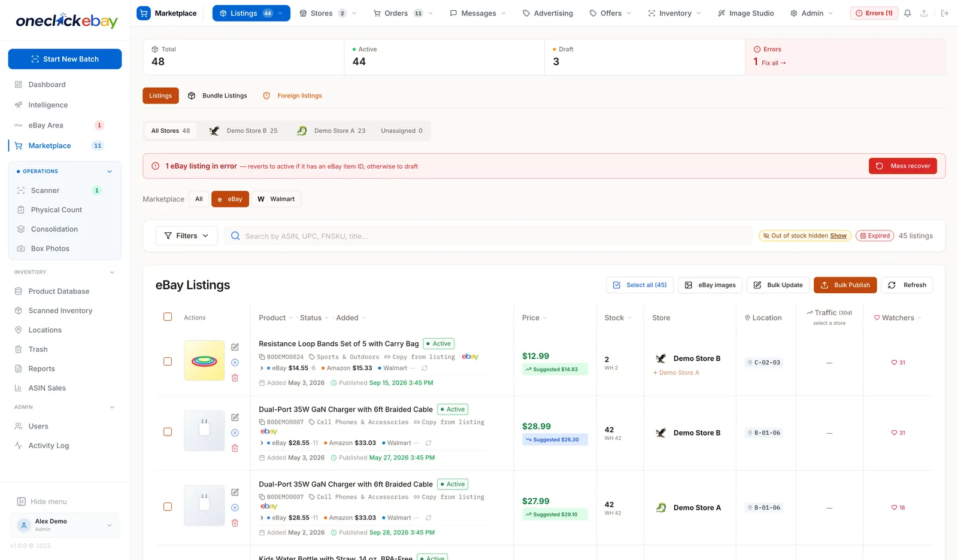Click Select all (45) button
The image size is (958, 560).
tap(640, 285)
